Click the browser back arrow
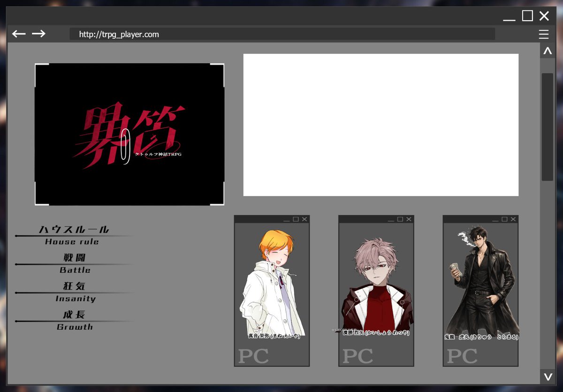 click(x=19, y=34)
